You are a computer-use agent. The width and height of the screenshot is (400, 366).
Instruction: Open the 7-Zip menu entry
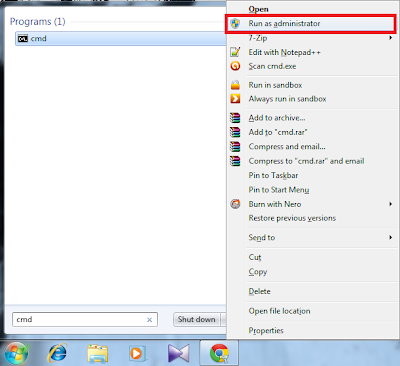click(x=258, y=38)
